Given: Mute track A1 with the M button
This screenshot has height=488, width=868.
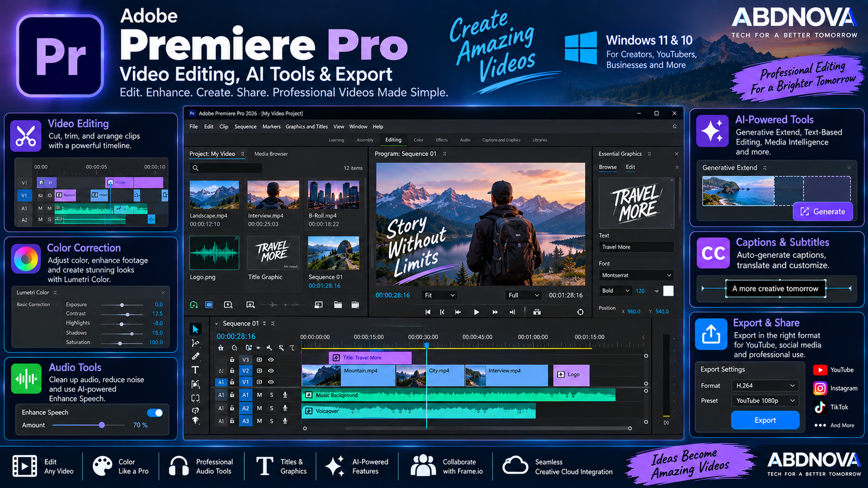Looking at the screenshot, I should tap(259, 395).
